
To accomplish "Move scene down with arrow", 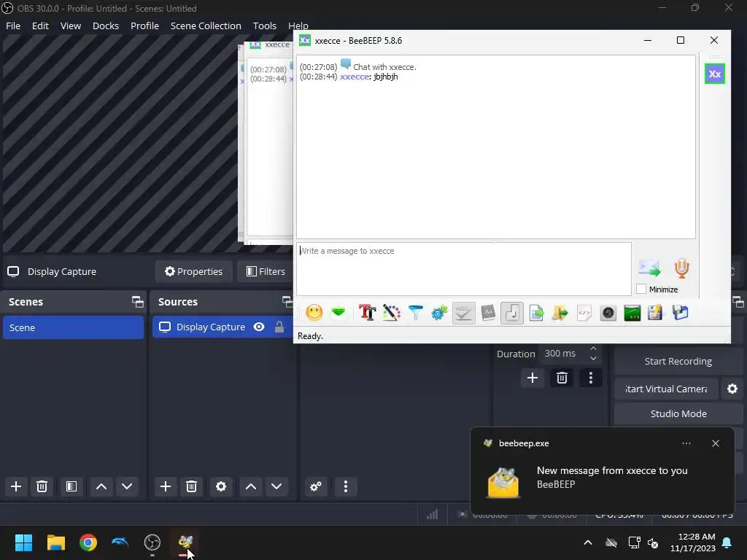I will click(x=127, y=486).
